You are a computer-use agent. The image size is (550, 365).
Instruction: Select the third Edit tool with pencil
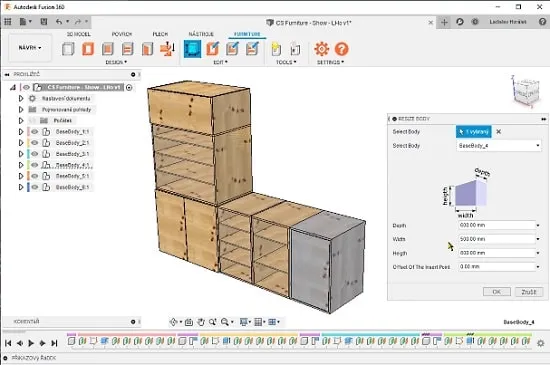pyautogui.click(x=232, y=49)
